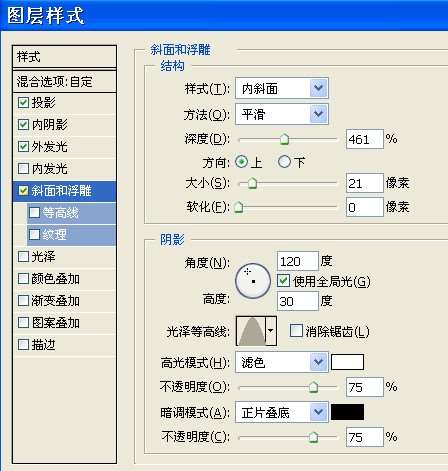Click the 大小 size slider handle
This screenshot has height=471, width=448.
click(252, 183)
